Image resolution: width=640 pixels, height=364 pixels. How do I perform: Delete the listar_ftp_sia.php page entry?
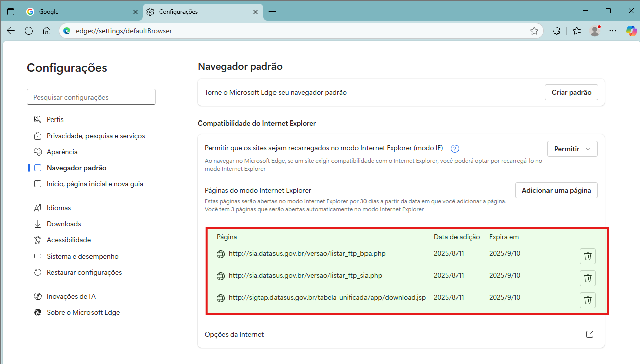587,278
